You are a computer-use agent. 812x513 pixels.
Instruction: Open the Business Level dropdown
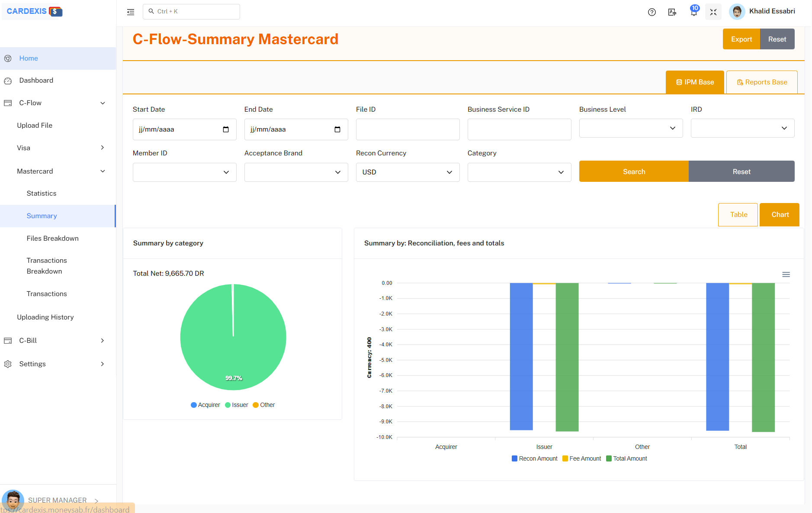[631, 128]
